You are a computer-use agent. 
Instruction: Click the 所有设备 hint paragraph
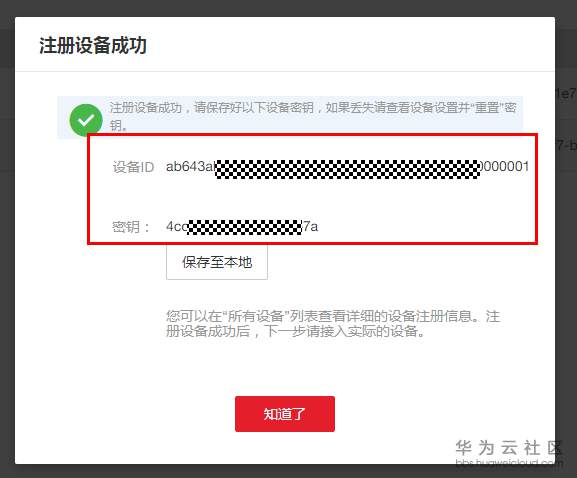[x=333, y=323]
